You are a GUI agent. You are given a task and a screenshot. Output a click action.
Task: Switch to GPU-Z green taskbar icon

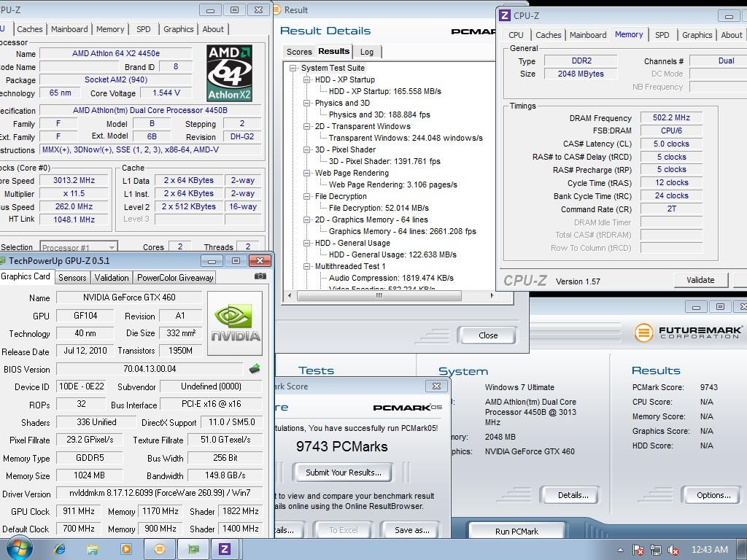tap(193, 550)
